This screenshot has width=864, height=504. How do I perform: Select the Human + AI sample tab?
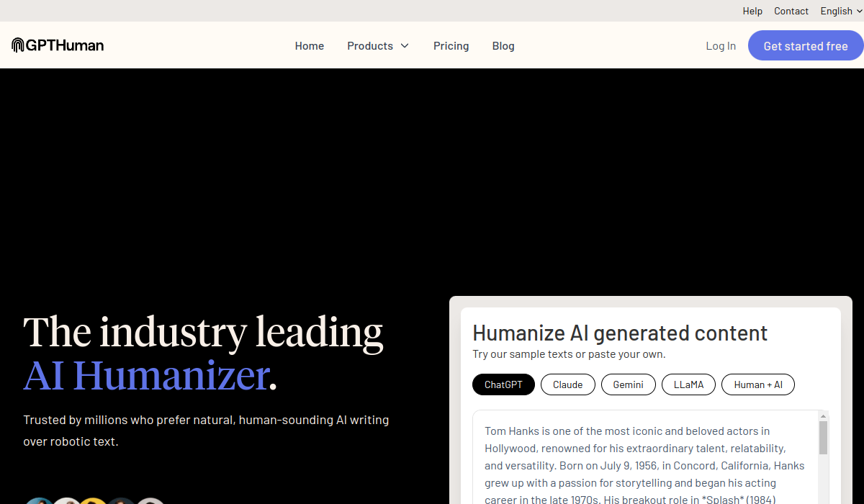point(758,384)
